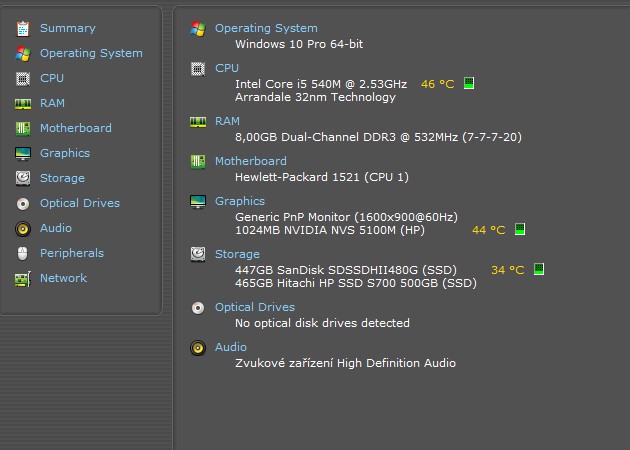Click the Storage hard drive icon in sidebar
This screenshot has width=630, height=450.
point(23,178)
